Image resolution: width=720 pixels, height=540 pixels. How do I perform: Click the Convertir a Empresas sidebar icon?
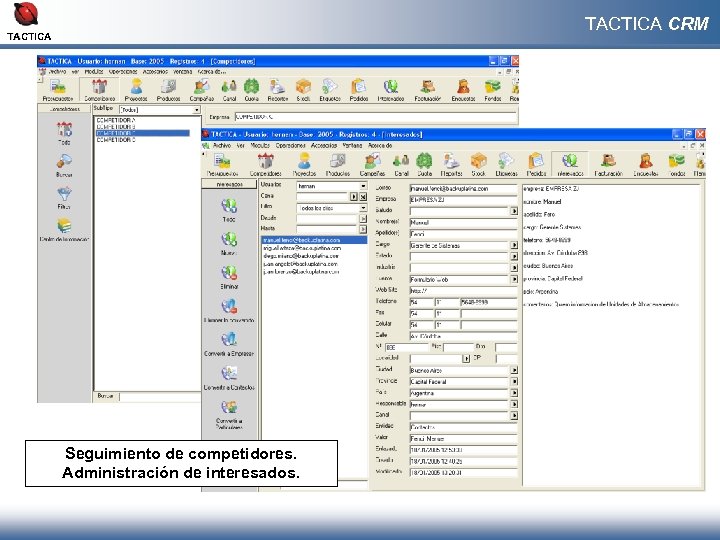click(x=229, y=339)
